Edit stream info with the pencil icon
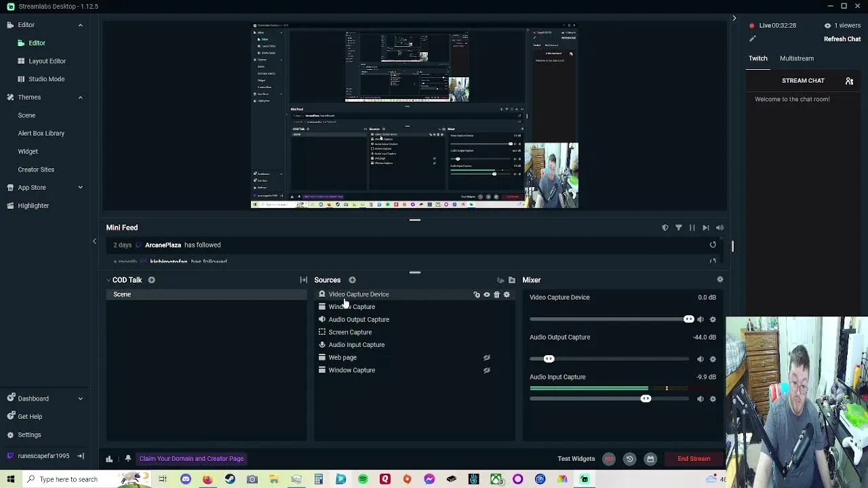 [x=752, y=39]
